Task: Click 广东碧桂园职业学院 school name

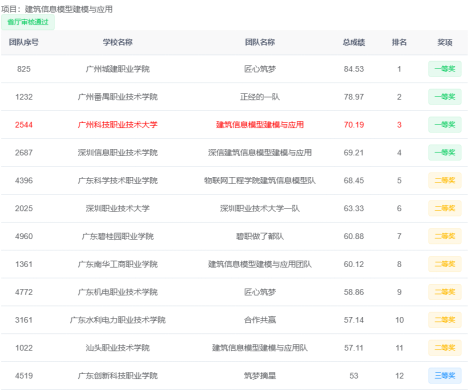Action: point(117,236)
